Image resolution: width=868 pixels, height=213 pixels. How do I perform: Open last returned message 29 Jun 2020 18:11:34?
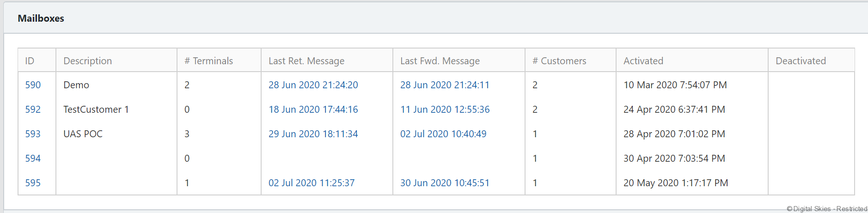click(x=313, y=134)
